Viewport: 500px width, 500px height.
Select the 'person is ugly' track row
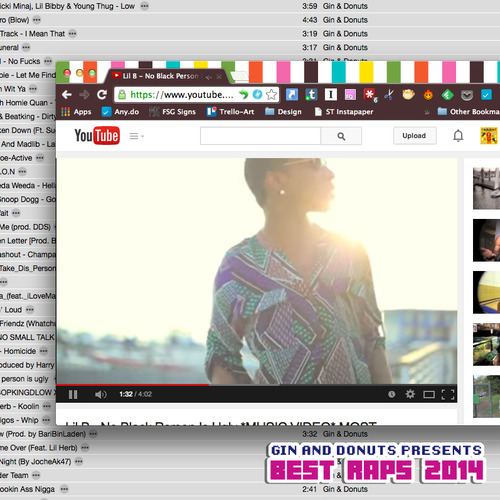(28, 379)
